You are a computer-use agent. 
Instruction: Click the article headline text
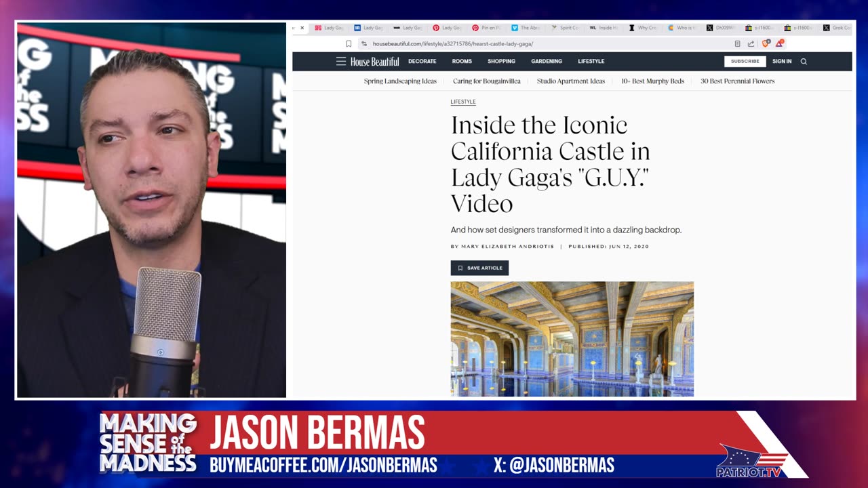pyautogui.click(x=550, y=164)
